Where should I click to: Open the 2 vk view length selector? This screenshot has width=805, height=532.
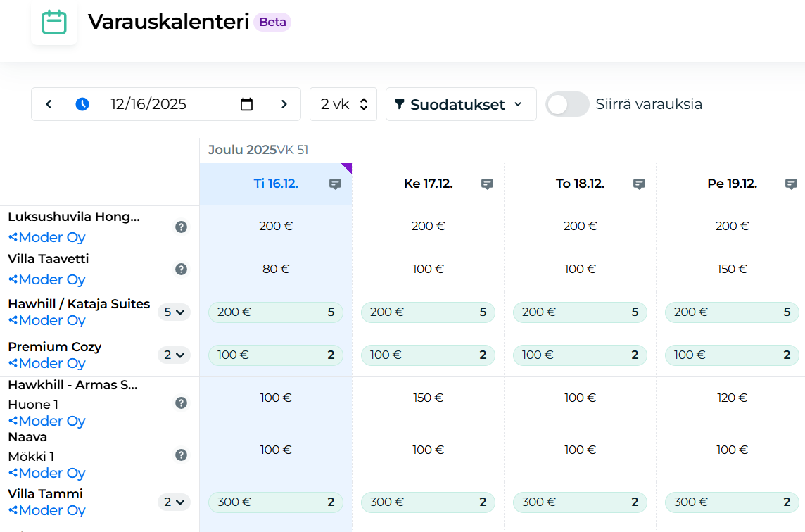click(343, 103)
